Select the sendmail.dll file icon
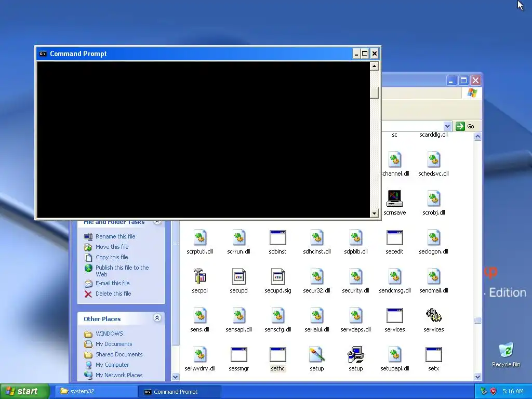Viewport: 532px width, 399px height. click(x=434, y=276)
